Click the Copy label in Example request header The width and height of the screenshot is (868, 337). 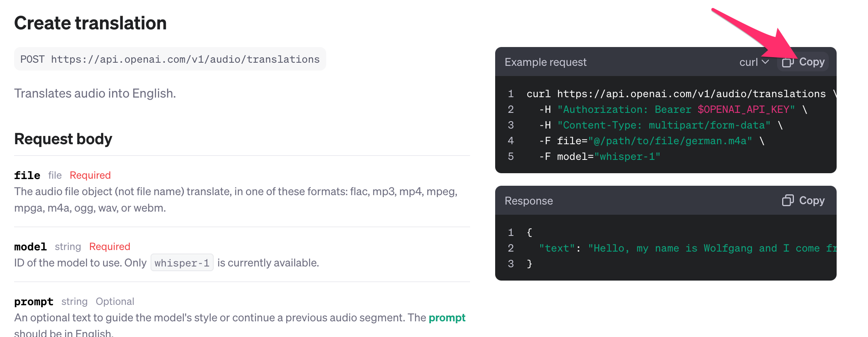pos(812,62)
